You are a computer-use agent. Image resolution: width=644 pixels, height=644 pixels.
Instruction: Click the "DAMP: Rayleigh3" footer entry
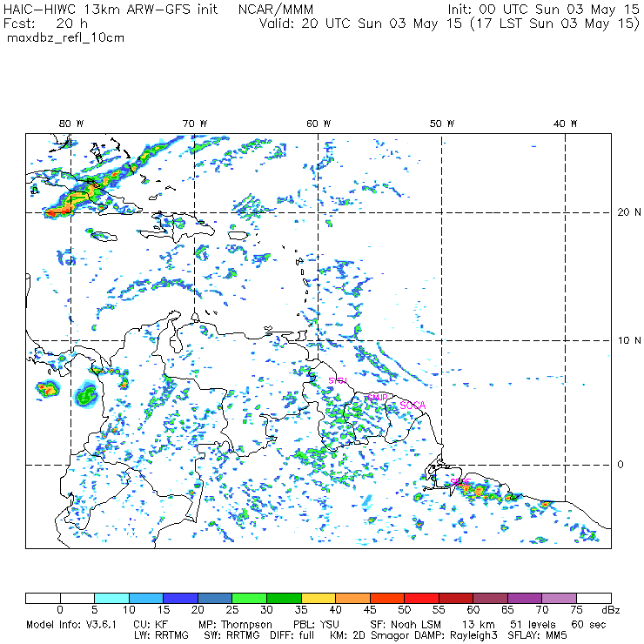(x=455, y=635)
